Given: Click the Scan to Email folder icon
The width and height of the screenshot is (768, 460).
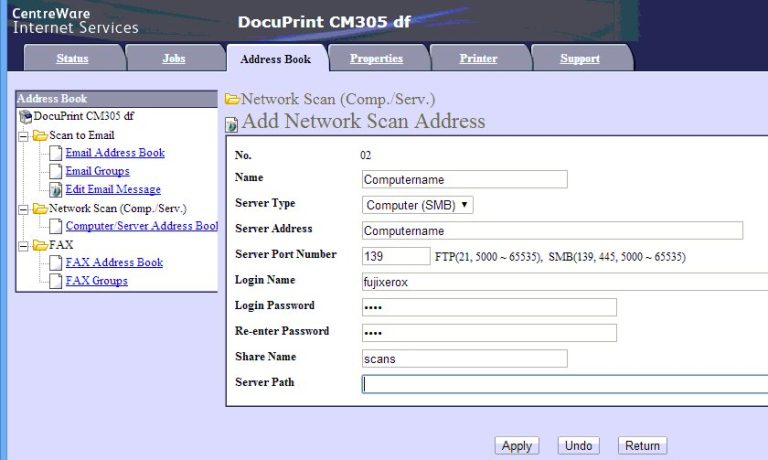Looking at the screenshot, I should [x=40, y=135].
